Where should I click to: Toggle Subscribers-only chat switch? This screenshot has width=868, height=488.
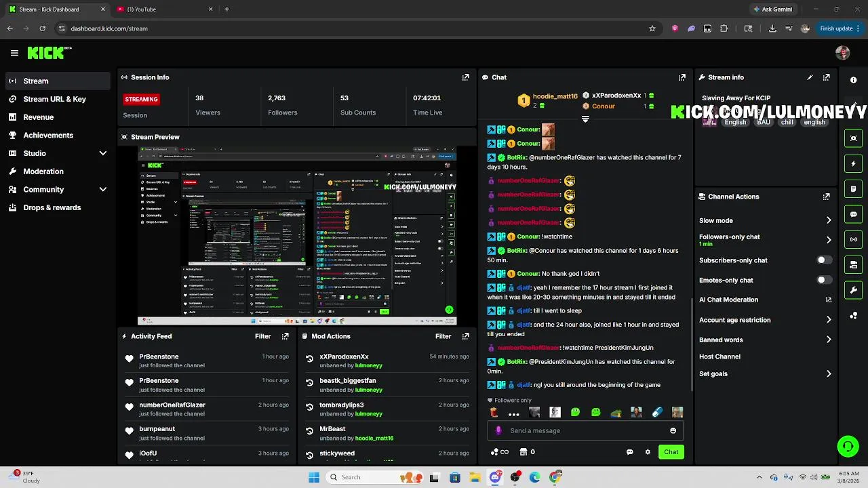824,260
